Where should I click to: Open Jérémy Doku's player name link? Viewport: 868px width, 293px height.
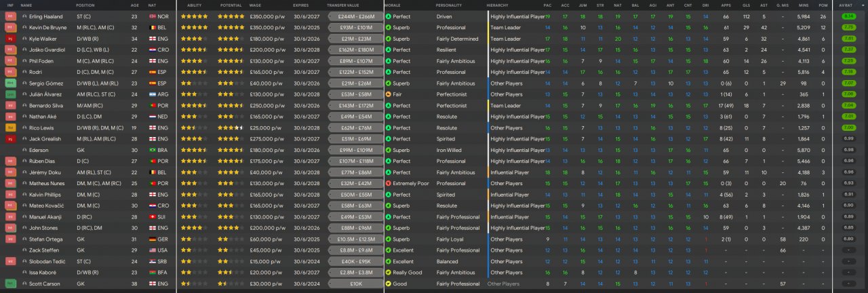(43, 172)
